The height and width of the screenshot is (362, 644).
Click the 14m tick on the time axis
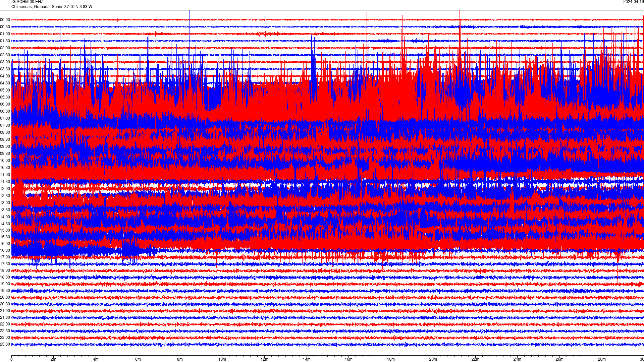pyautogui.click(x=307, y=359)
